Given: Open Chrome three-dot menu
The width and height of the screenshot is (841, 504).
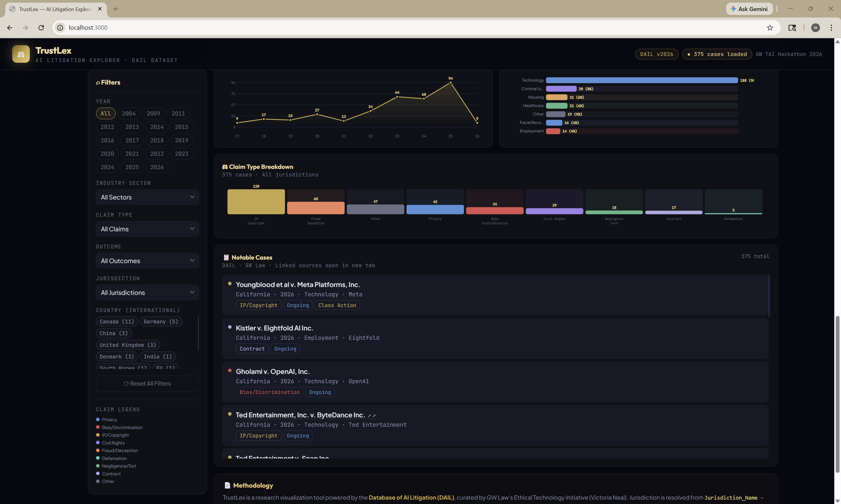Looking at the screenshot, I should 831,27.
